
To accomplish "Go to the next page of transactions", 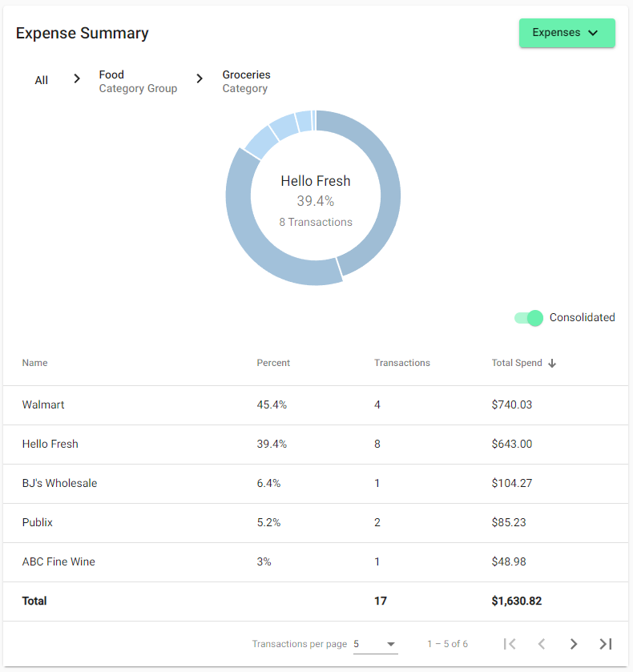I will click(574, 644).
